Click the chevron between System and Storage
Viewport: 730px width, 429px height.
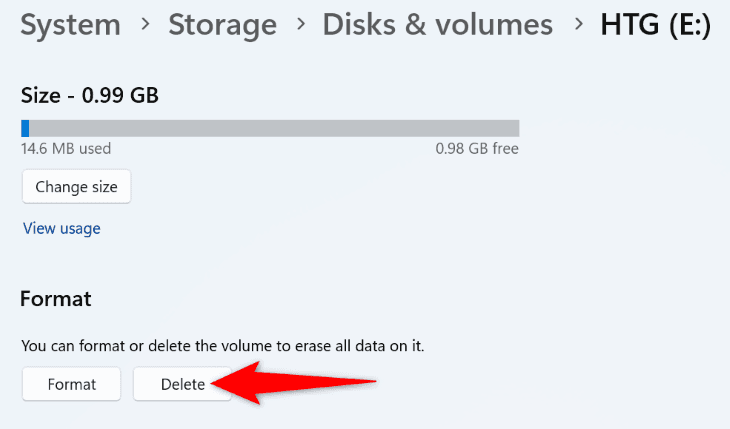145,23
